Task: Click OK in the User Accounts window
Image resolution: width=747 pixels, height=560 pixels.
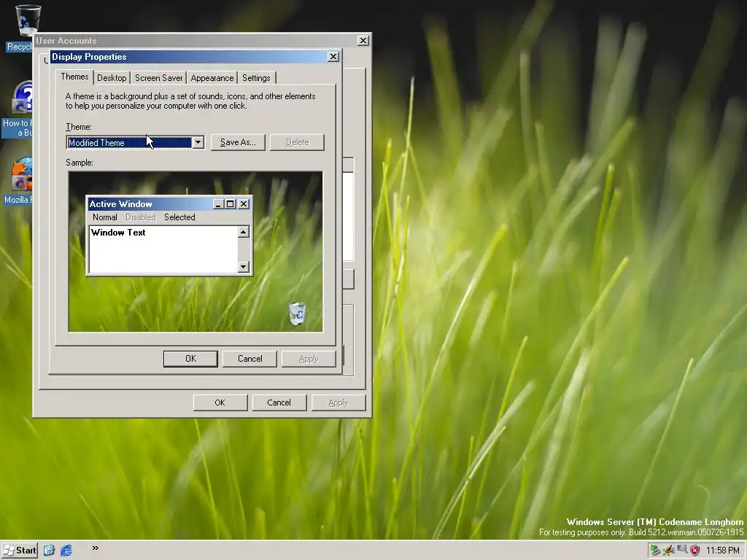Action: (x=220, y=402)
